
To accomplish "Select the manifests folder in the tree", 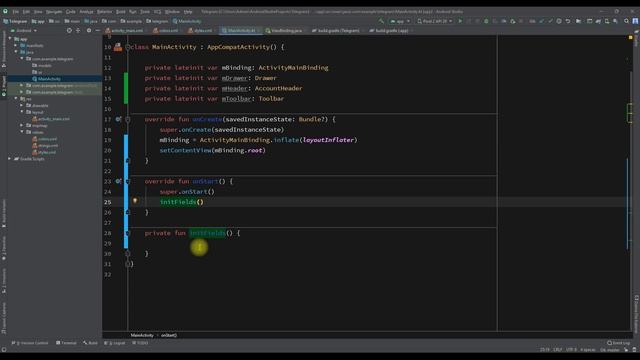I will click(x=35, y=46).
